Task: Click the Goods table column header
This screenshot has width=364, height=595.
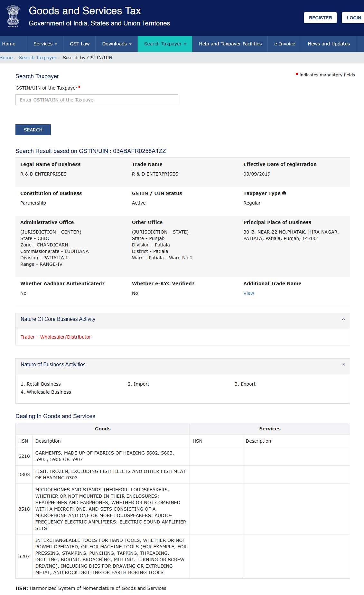Action: pyautogui.click(x=103, y=429)
